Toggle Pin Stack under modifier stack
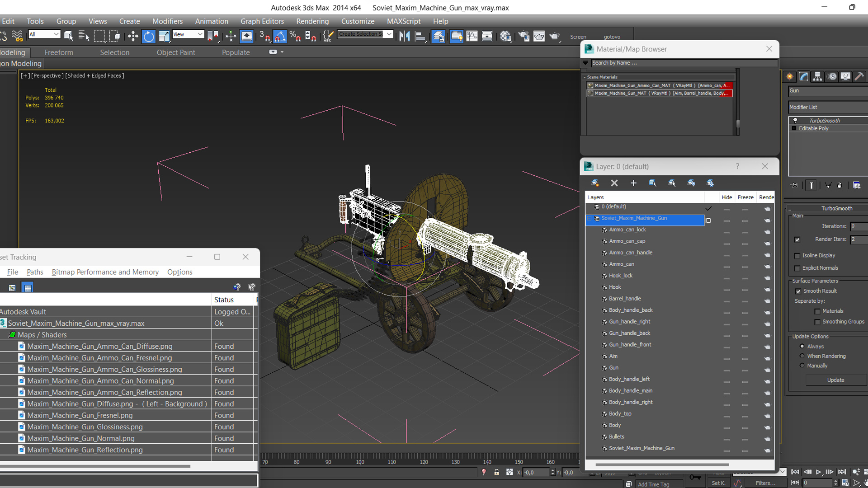868x488 pixels. (795, 185)
